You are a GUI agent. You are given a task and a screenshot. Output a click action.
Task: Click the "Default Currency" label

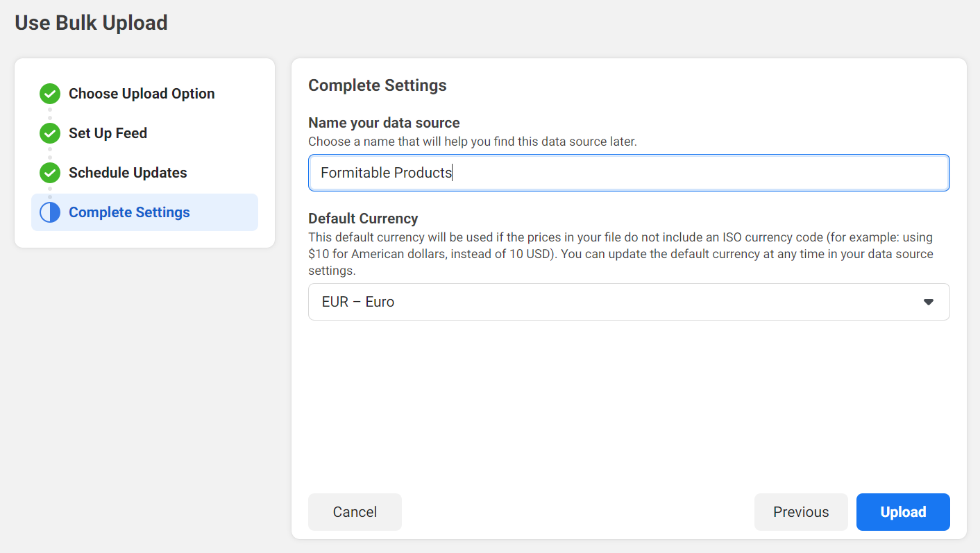tap(363, 219)
